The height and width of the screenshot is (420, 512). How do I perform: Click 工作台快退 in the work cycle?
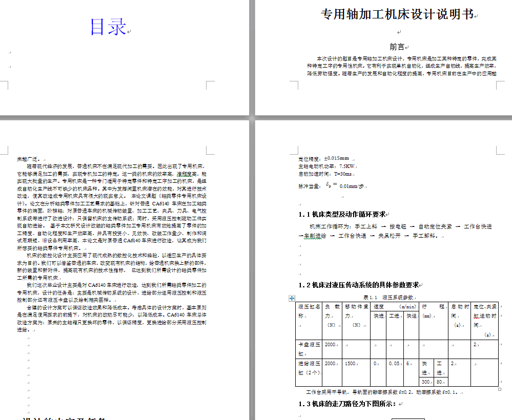(x=352, y=236)
